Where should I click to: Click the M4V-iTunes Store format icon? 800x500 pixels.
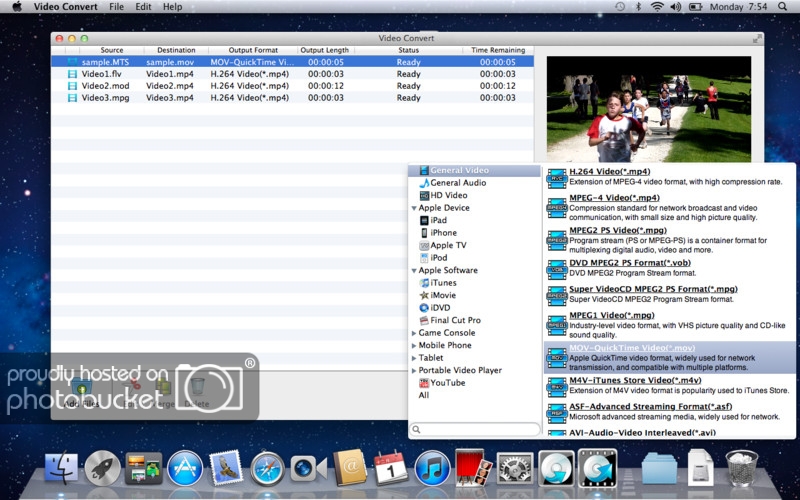tap(557, 387)
